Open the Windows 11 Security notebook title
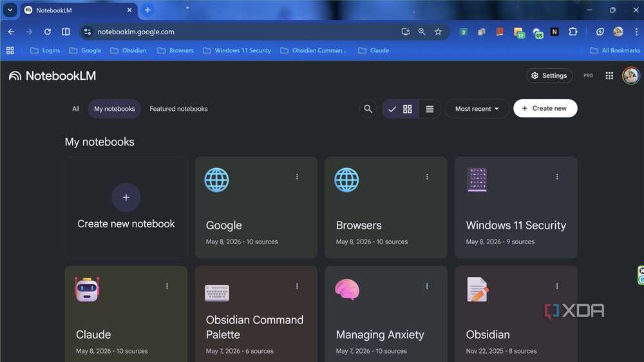Screen dimensions: 644x362 (x=516, y=225)
